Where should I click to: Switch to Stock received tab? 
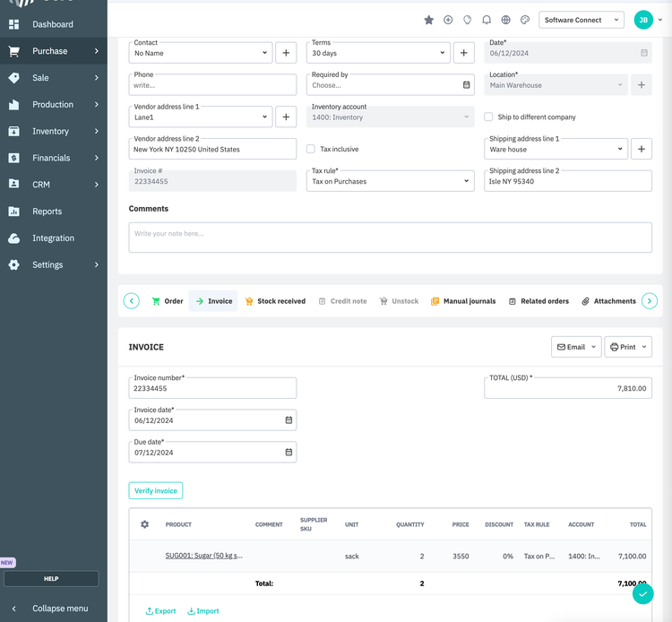(275, 301)
